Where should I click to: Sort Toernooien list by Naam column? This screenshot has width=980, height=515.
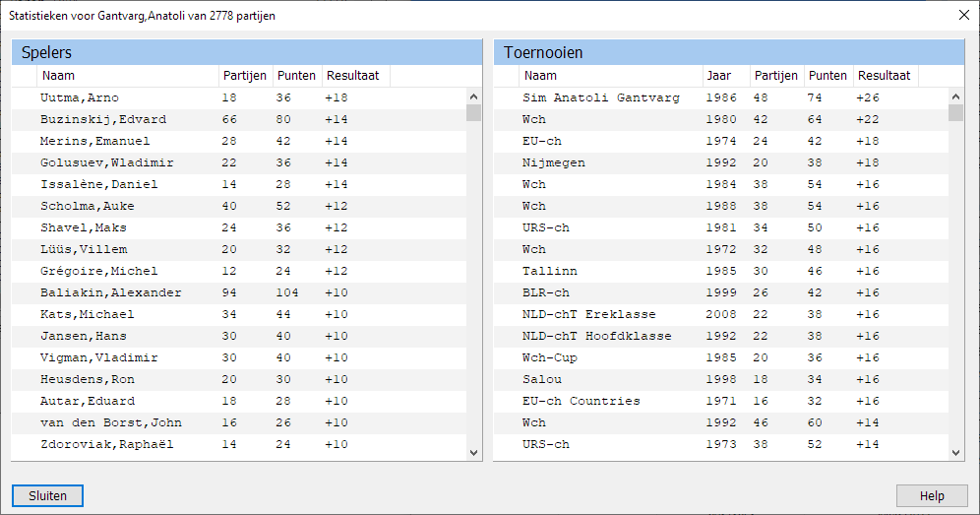[611, 76]
